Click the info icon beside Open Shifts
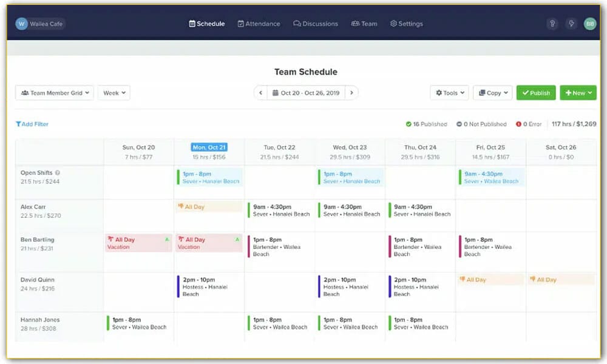The image size is (607, 364). (x=58, y=172)
